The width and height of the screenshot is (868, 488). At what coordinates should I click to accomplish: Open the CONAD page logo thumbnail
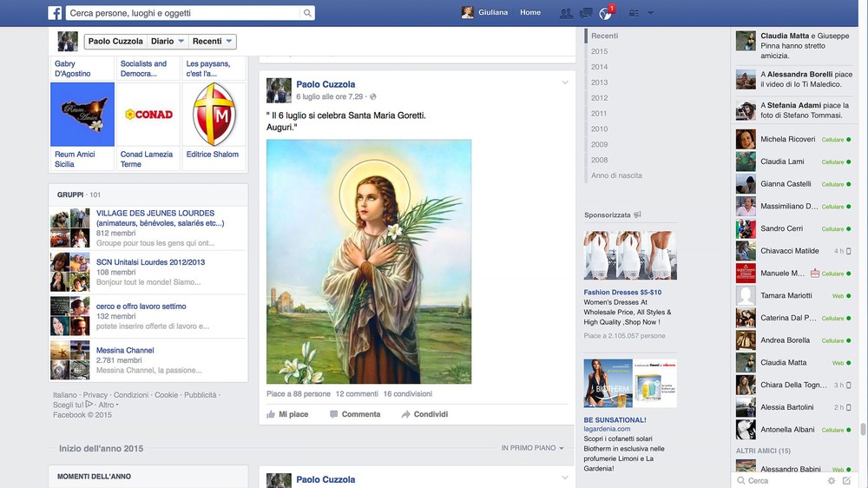pos(148,115)
